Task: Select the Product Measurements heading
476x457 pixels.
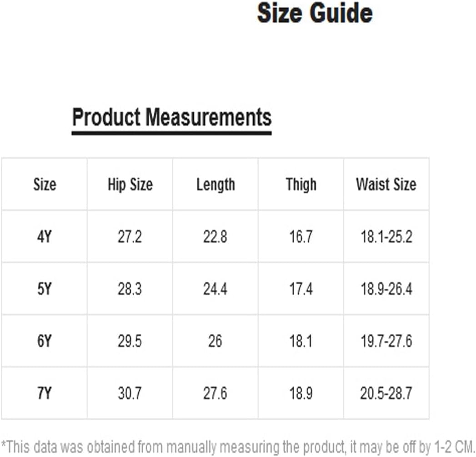Action: (172, 117)
